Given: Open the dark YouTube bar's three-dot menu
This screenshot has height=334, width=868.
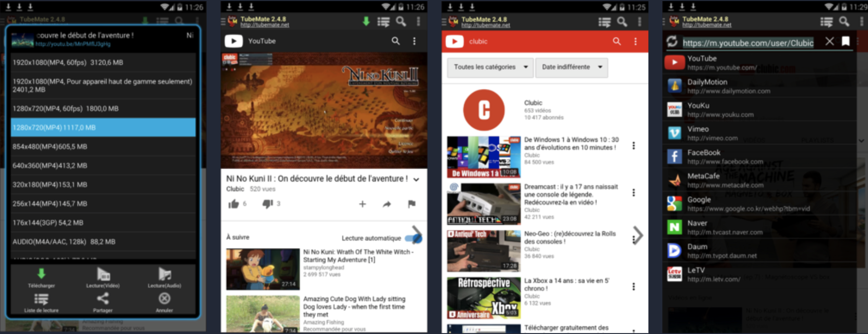Looking at the screenshot, I should [414, 41].
